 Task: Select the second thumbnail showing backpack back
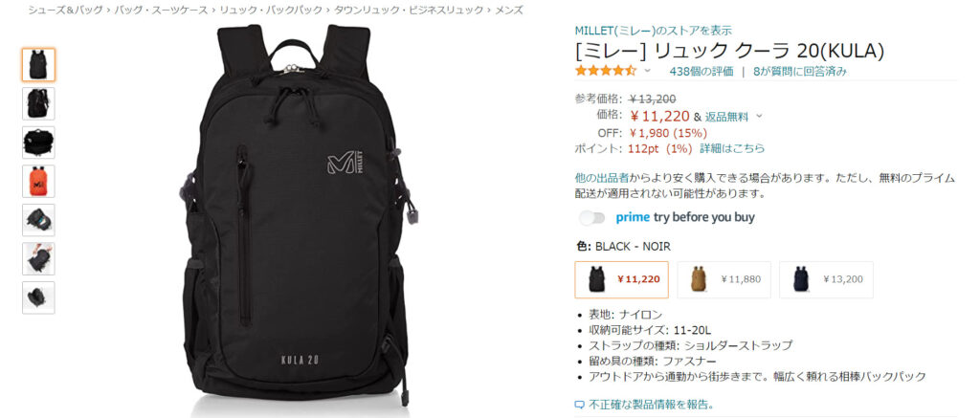pos(38,103)
